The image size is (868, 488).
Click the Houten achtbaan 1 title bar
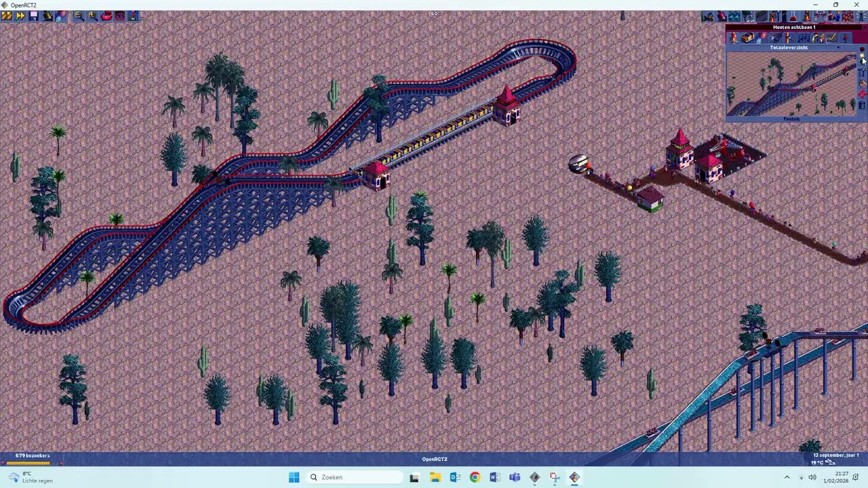tap(794, 27)
